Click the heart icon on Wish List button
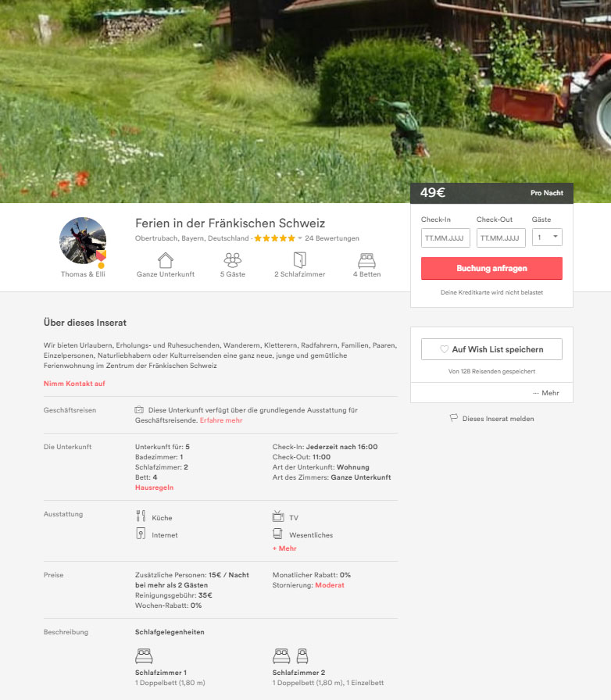The width and height of the screenshot is (611, 700). [444, 349]
